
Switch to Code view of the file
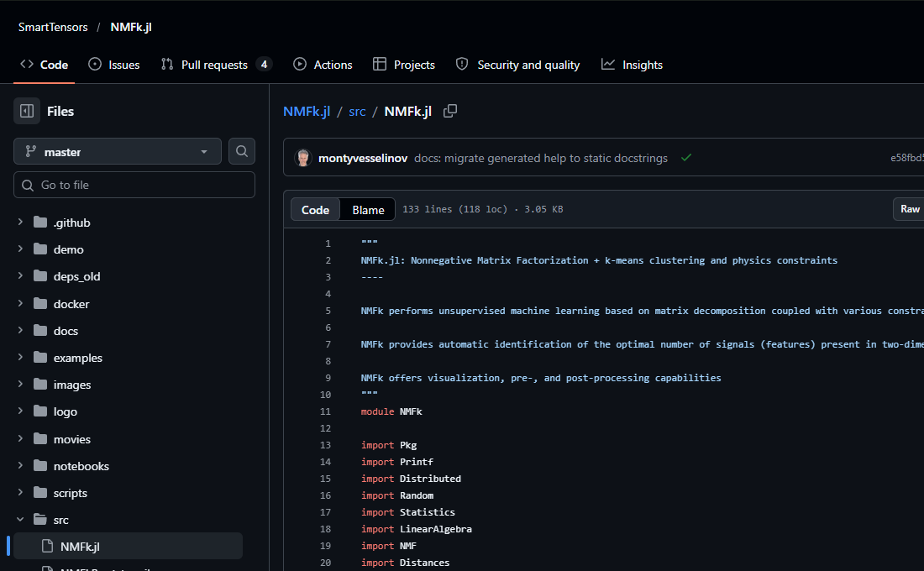click(315, 210)
